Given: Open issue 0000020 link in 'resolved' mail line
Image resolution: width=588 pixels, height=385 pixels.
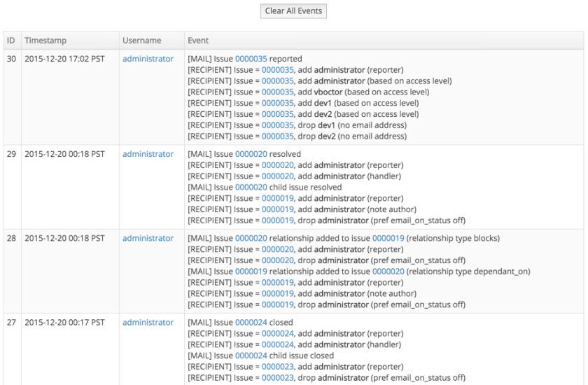Looking at the screenshot, I should click(251, 154).
